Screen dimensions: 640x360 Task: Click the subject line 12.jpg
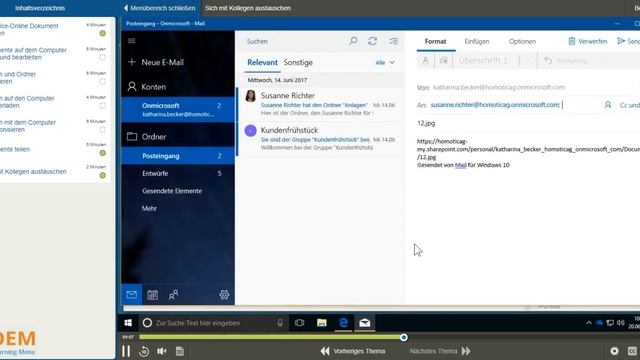426,123
